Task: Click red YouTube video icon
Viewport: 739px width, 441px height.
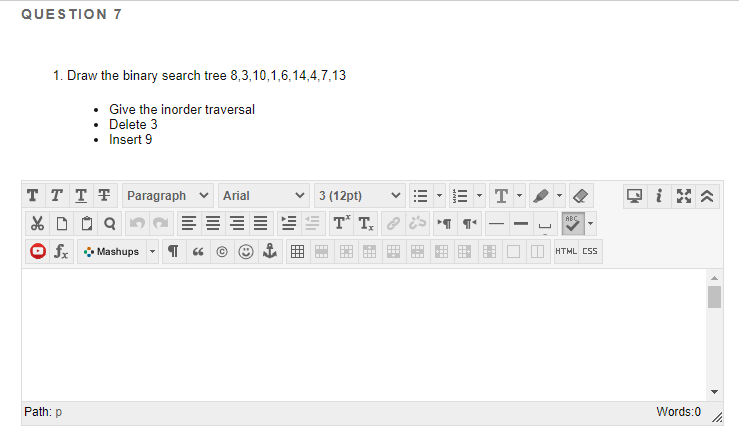Action: (x=38, y=251)
